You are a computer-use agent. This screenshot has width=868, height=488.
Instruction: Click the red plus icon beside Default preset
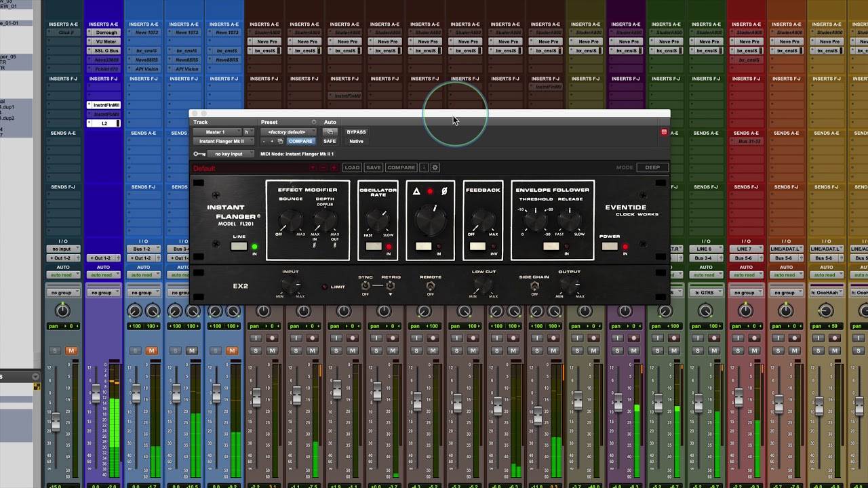(x=334, y=167)
